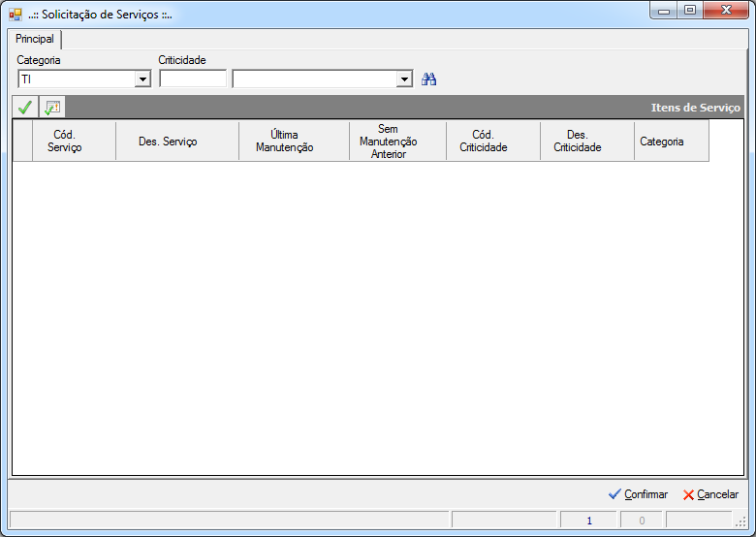Click the green checkmark select icon
Image resolution: width=756 pixels, height=537 pixels.
pyautogui.click(x=25, y=107)
